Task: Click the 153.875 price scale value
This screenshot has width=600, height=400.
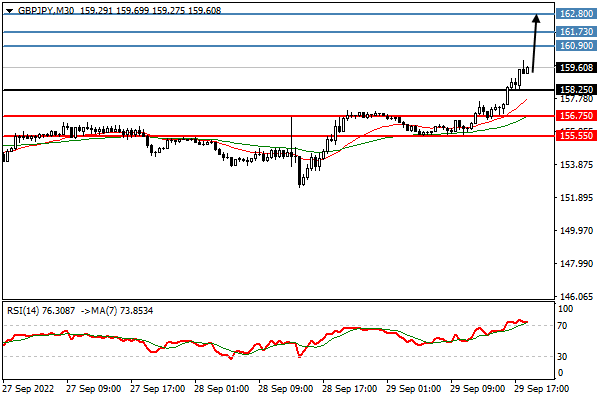Action: [577, 165]
